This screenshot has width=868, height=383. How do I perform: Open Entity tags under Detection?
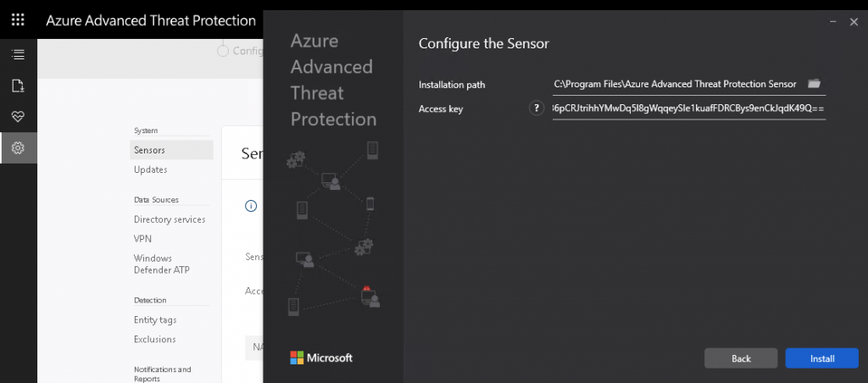155,319
